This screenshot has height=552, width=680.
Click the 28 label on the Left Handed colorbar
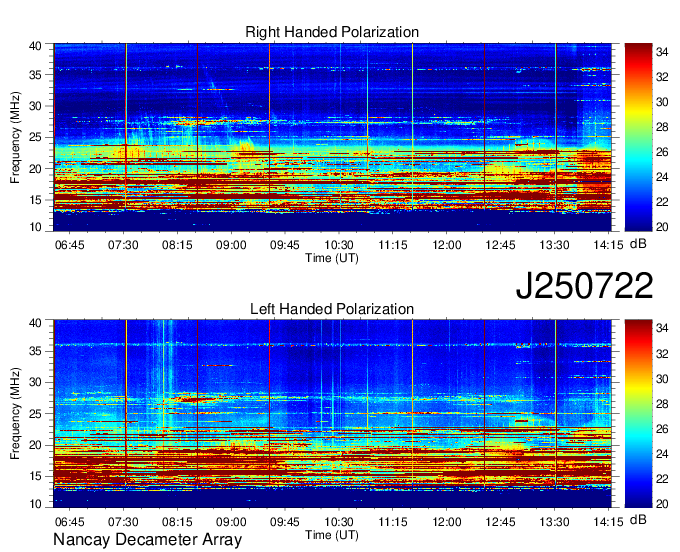(662, 404)
